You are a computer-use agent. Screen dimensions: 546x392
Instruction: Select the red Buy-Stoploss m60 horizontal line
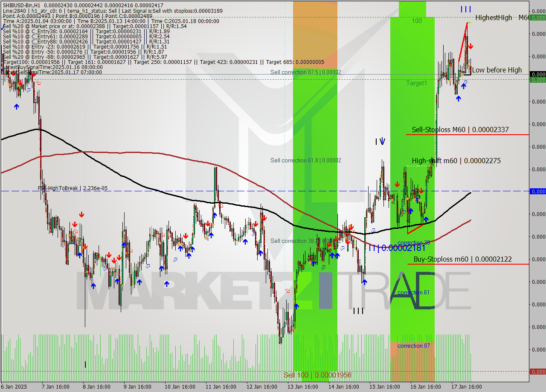pos(468,264)
